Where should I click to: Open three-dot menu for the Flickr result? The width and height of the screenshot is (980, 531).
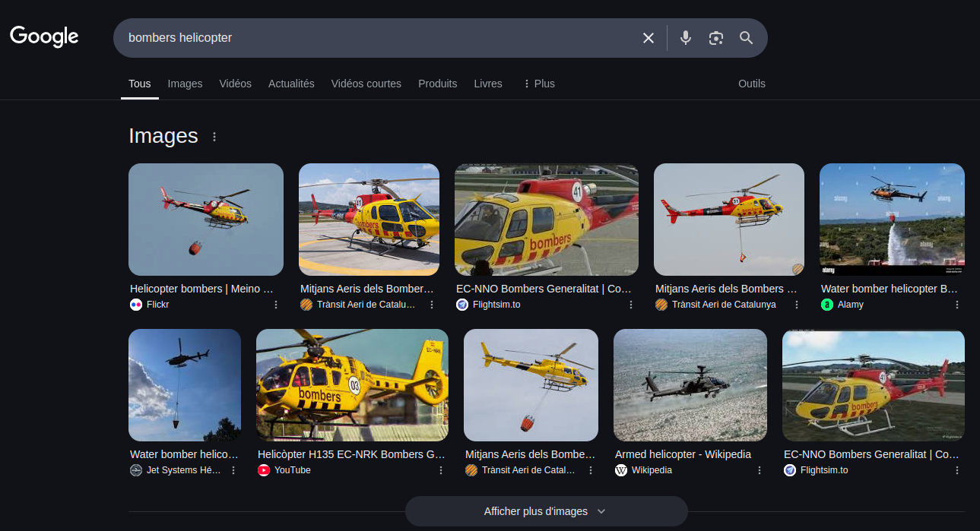tap(276, 305)
